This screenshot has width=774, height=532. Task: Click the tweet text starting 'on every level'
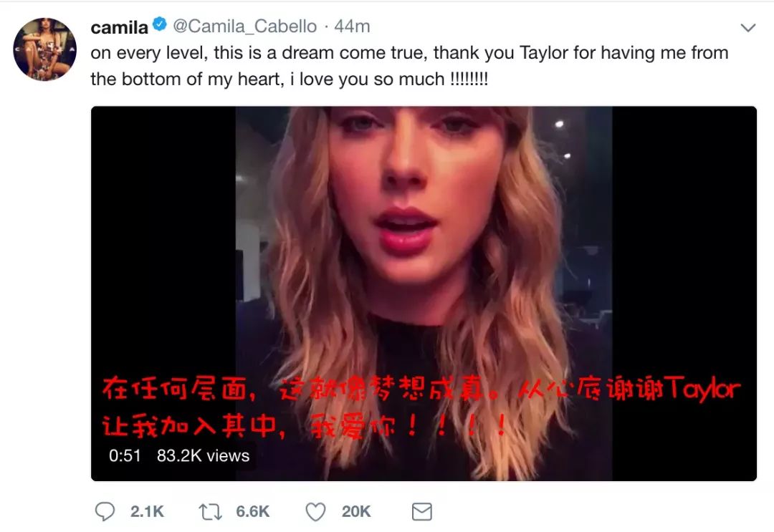pos(409,66)
